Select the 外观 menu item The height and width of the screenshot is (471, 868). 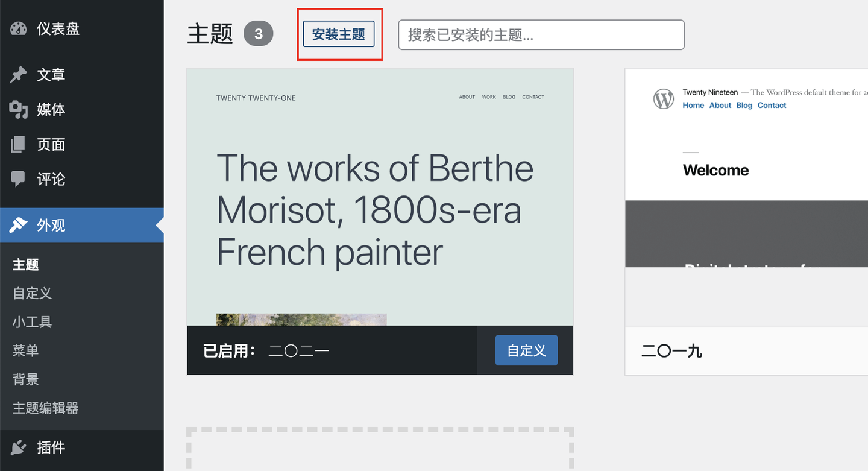82,226
